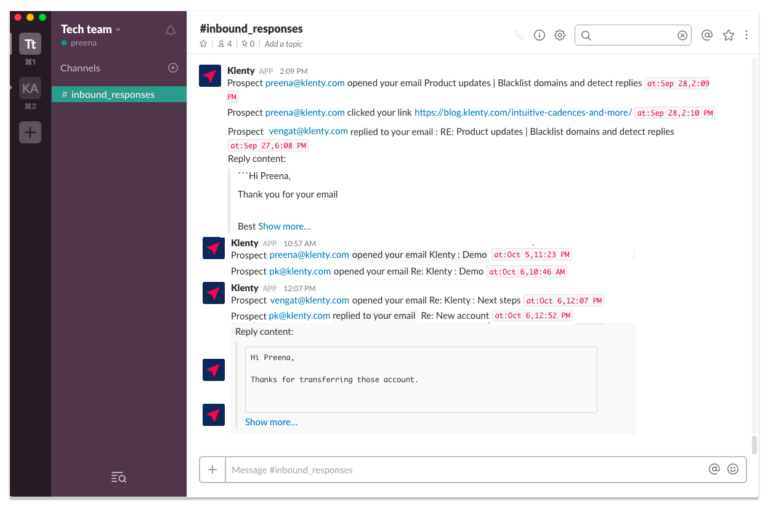
Task: Click the 10:57 AM message timestamp
Action: [300, 243]
